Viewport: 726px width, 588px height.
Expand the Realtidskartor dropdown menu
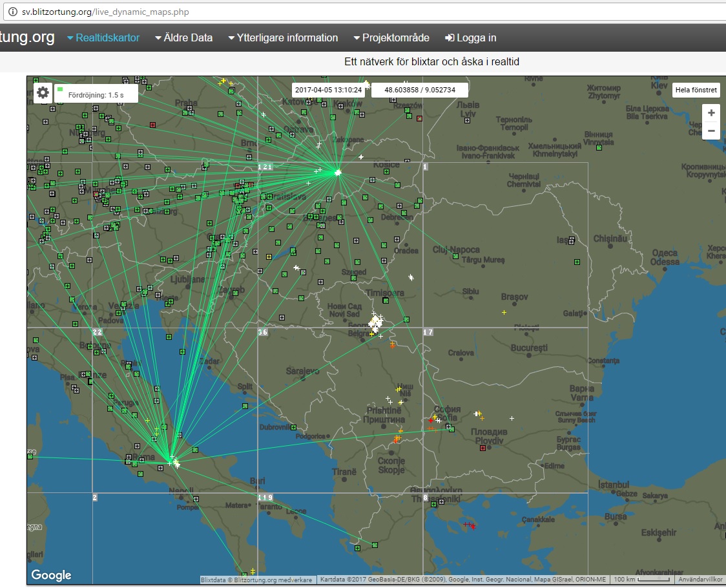pos(103,38)
